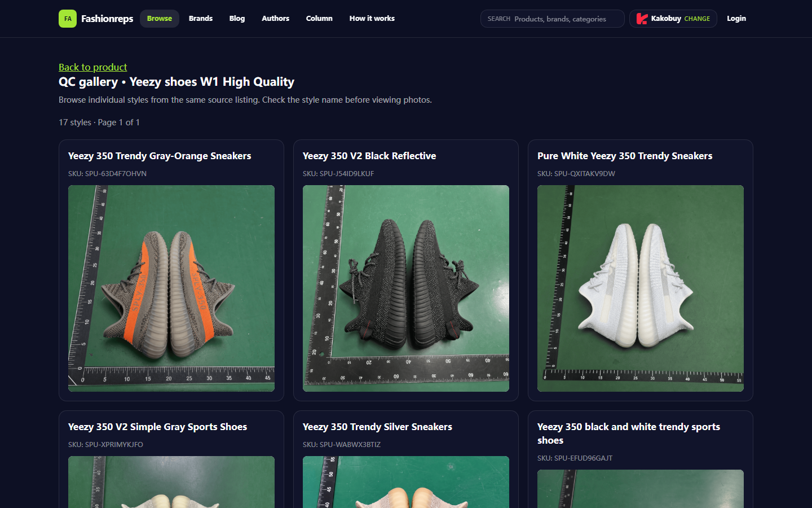Select SKU text SPU-QXITAKV9DW
The width and height of the screenshot is (812, 508).
tap(576, 174)
